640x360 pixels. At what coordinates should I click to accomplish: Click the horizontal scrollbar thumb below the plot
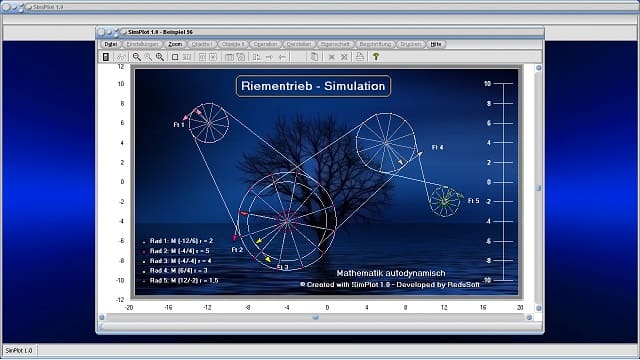click(x=316, y=317)
